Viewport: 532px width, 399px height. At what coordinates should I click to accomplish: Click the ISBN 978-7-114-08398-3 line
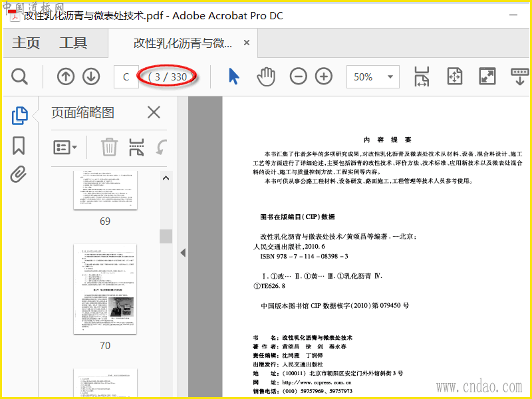(304, 257)
